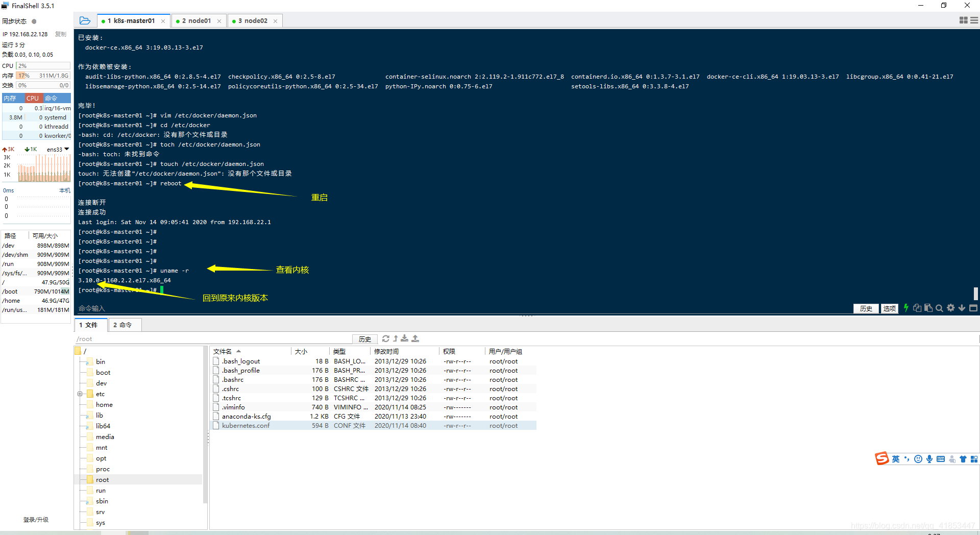Click the file panel 历史 button
The height and width of the screenshot is (535, 980).
(365, 339)
